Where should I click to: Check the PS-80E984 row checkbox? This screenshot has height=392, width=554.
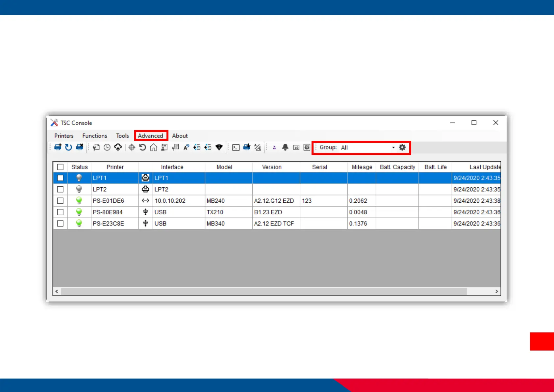point(60,212)
